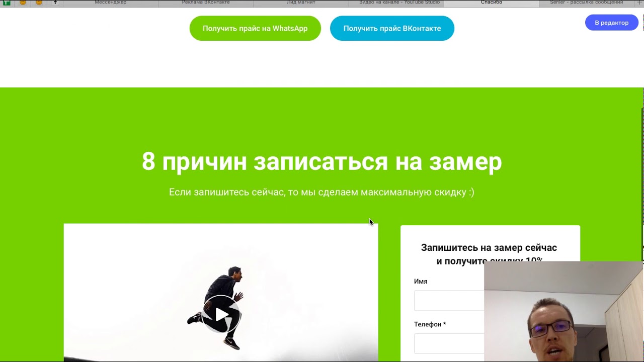644x362 pixels.
Task: Open the first smiley-face pinned tab
Action: point(23,3)
